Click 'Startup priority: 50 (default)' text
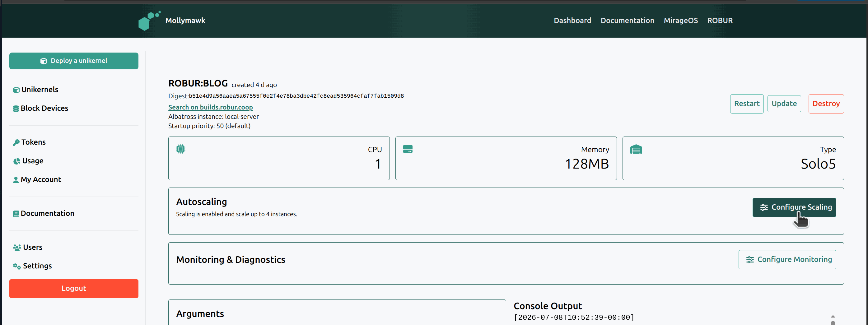The height and width of the screenshot is (325, 868). point(209,126)
